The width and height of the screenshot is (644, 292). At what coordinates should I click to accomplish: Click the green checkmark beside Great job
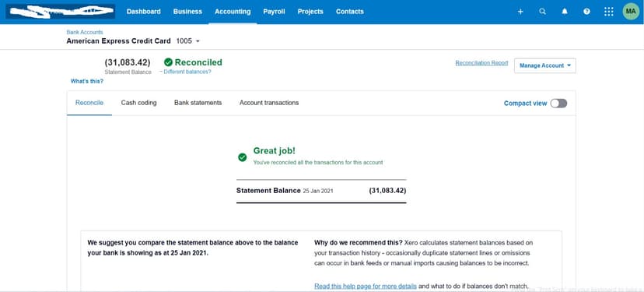click(243, 157)
